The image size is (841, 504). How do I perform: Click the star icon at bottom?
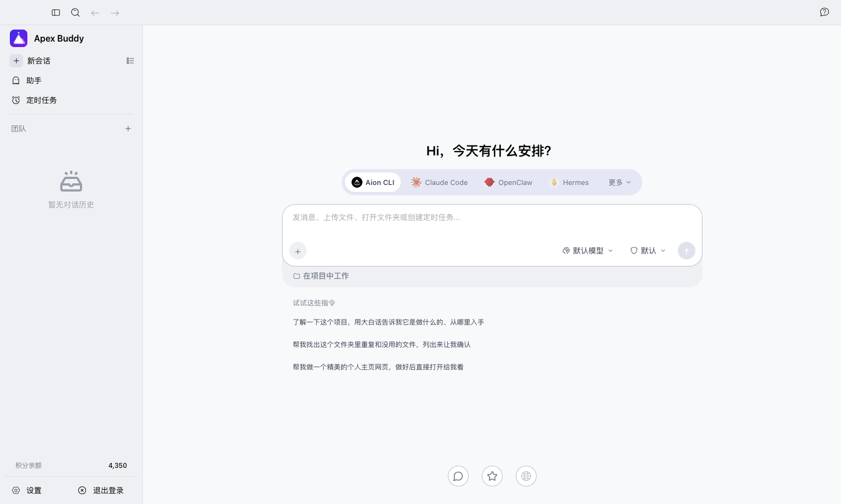point(492,476)
